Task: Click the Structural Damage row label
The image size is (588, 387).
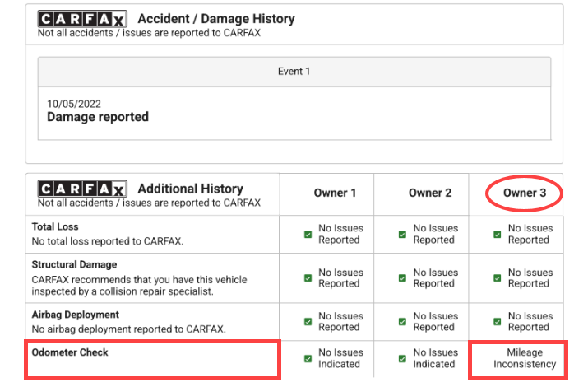Action: coord(74,264)
